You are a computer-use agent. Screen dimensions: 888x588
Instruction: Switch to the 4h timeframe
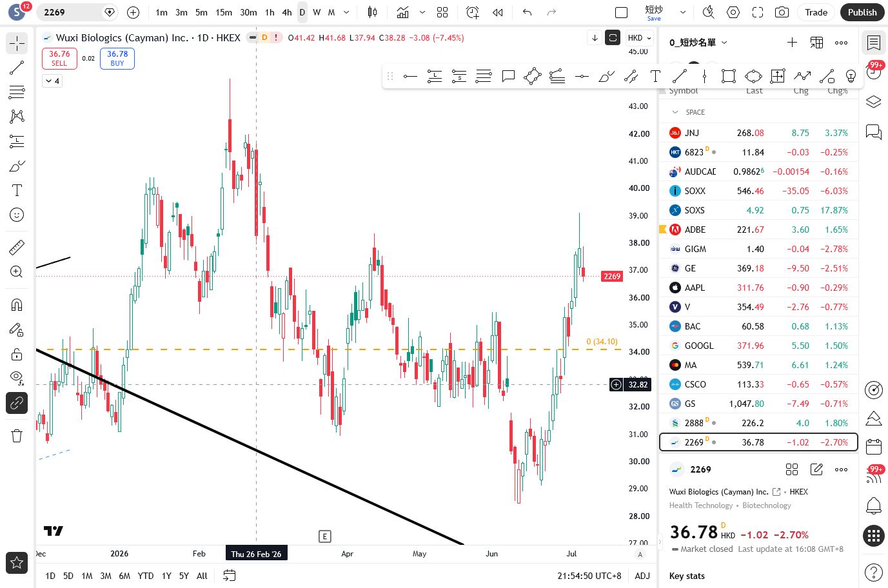287,12
